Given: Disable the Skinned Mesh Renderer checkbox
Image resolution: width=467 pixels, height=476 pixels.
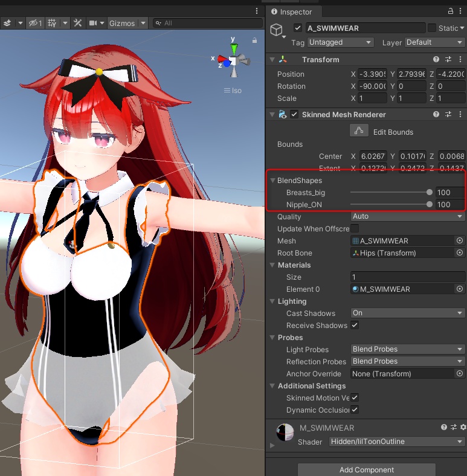Looking at the screenshot, I should pos(294,114).
